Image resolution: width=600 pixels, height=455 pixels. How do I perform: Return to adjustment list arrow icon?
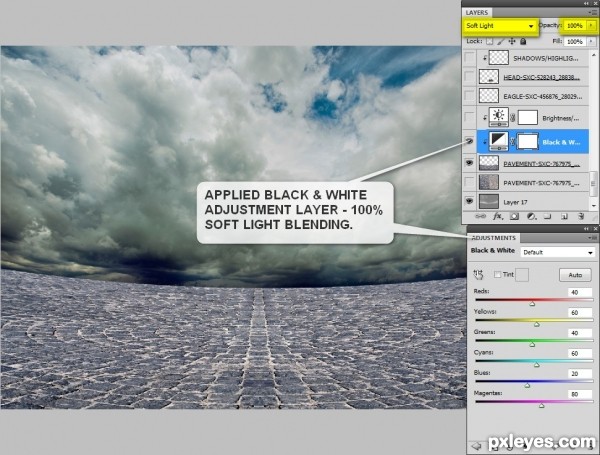coord(476,445)
